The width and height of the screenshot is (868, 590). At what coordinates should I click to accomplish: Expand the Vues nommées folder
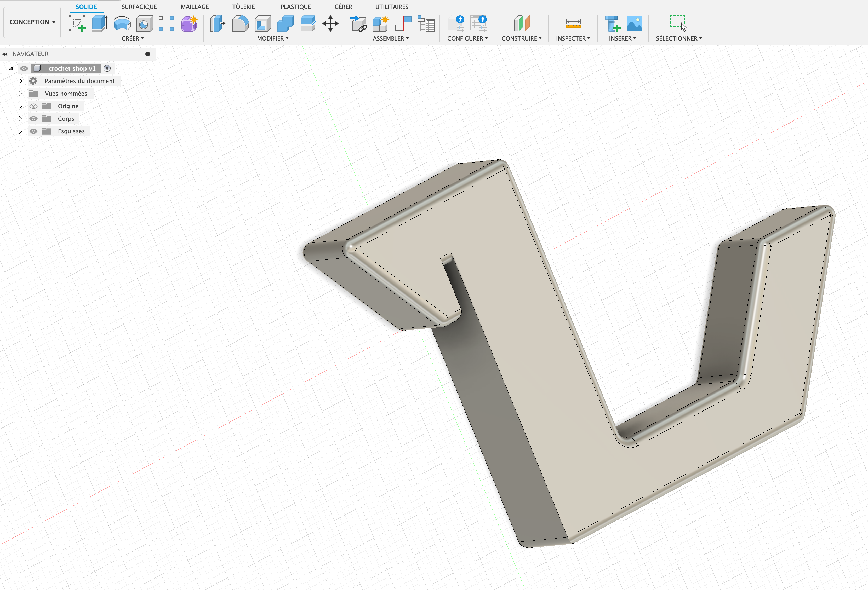[x=20, y=94]
